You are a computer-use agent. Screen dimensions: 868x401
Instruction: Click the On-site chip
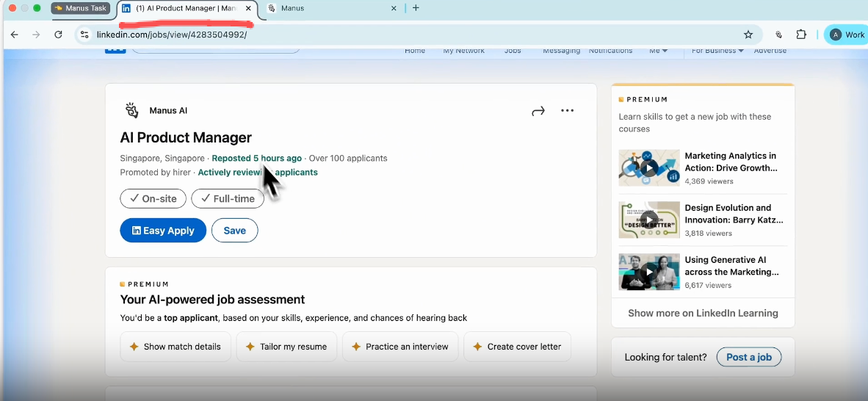[153, 199]
